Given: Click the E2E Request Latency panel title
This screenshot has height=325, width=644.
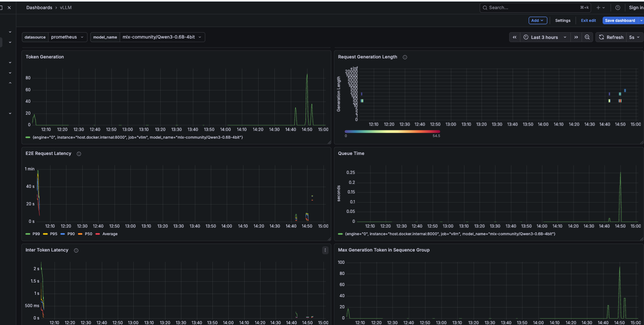Looking at the screenshot, I should pos(48,153).
